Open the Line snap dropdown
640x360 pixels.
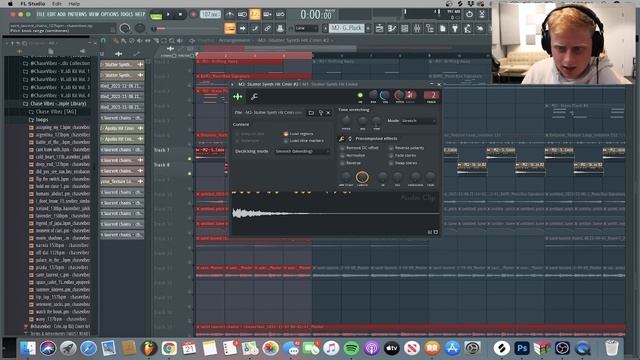pos(306,28)
